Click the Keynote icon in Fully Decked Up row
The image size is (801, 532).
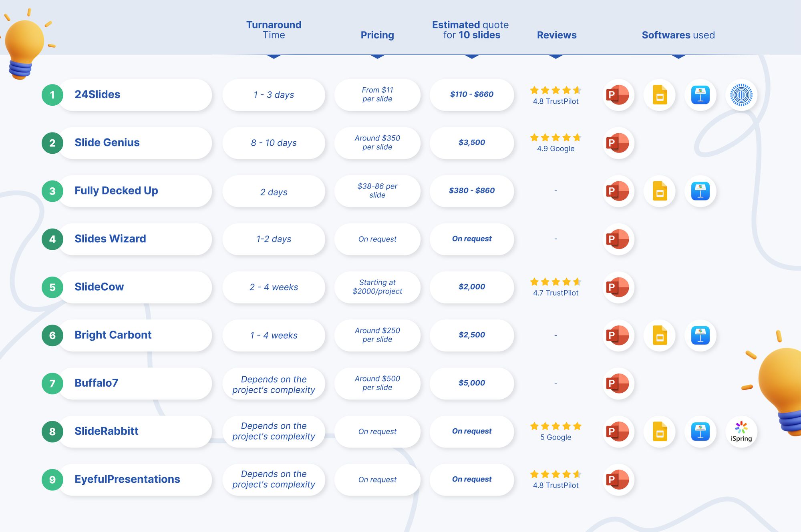[x=700, y=191]
